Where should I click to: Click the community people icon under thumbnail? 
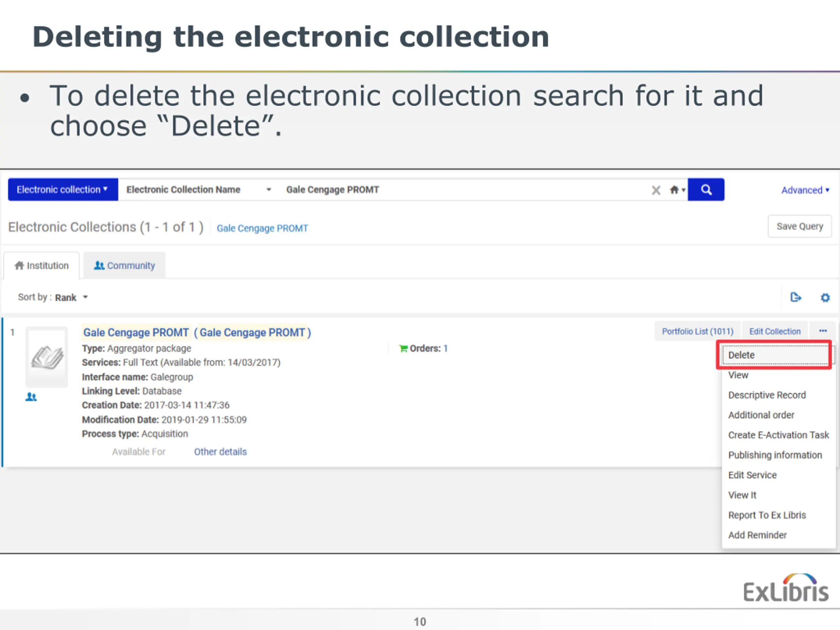[x=31, y=397]
